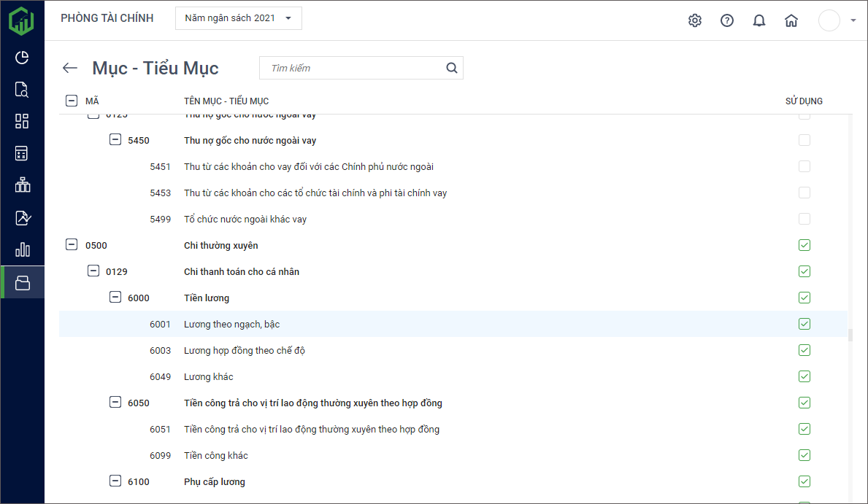Image resolution: width=868 pixels, height=504 pixels.
Task: Click the back arrow beside Mục - Tiểu Mục
Action: tap(70, 68)
